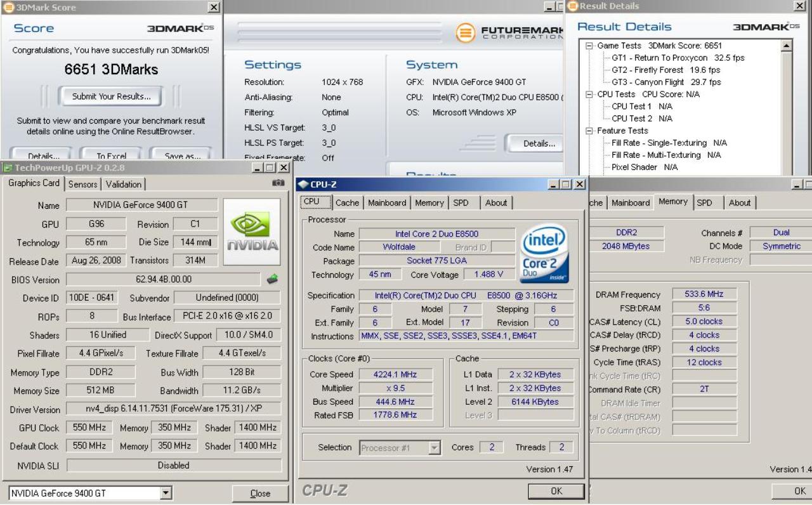Click the BIOS Version field 62.94.4B.00.00

click(163, 279)
